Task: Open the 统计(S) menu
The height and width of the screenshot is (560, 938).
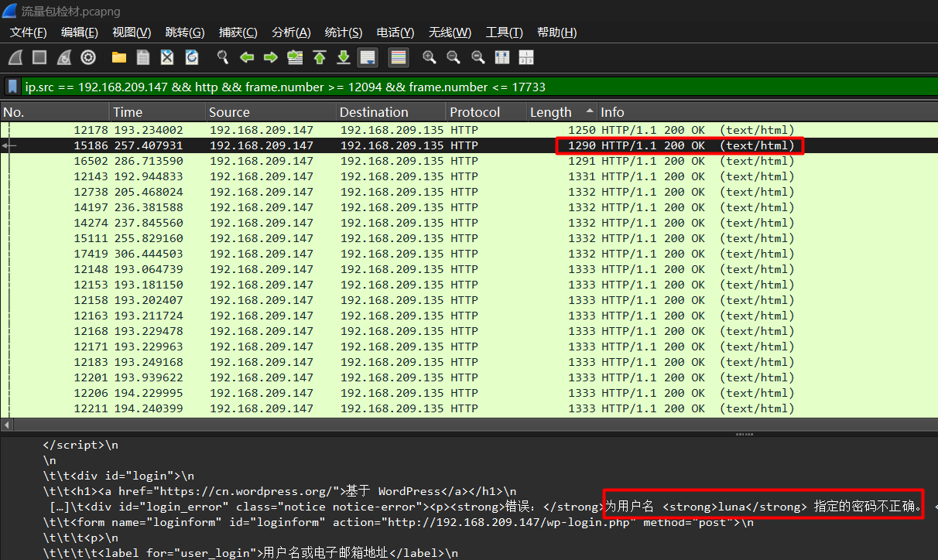Action: tap(344, 32)
